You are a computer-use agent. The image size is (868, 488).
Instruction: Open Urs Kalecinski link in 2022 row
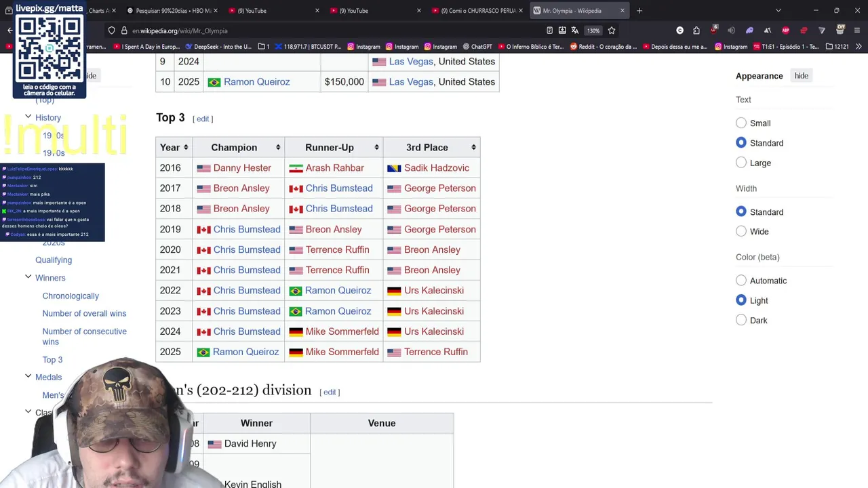434,291
